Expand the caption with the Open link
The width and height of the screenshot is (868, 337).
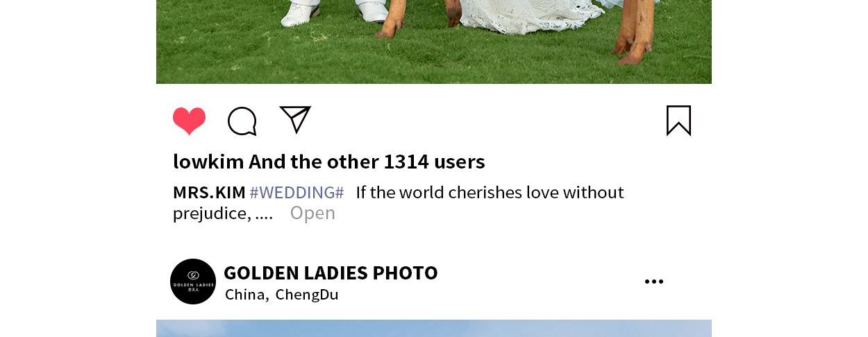click(x=312, y=213)
